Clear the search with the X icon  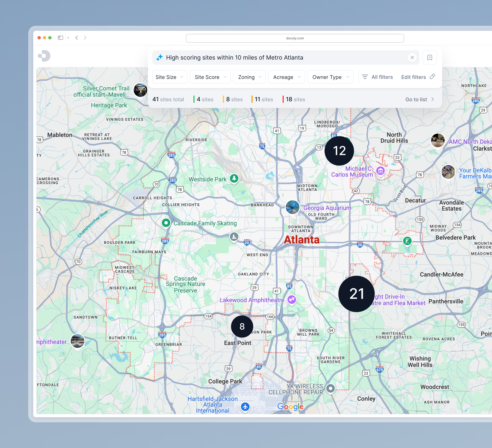pyautogui.click(x=412, y=58)
